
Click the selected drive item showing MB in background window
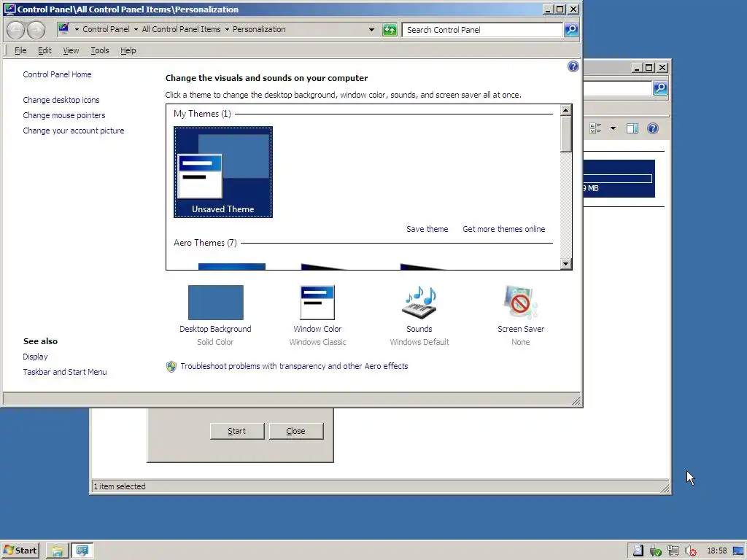[619, 179]
